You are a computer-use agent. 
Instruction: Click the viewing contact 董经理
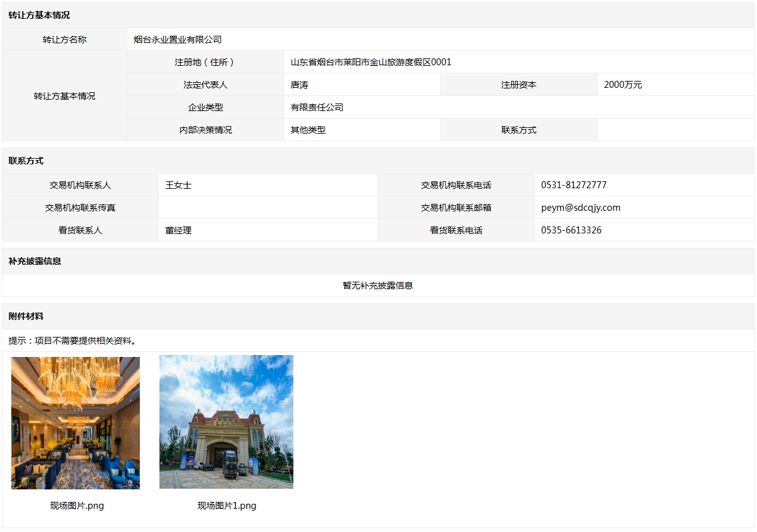click(x=178, y=230)
